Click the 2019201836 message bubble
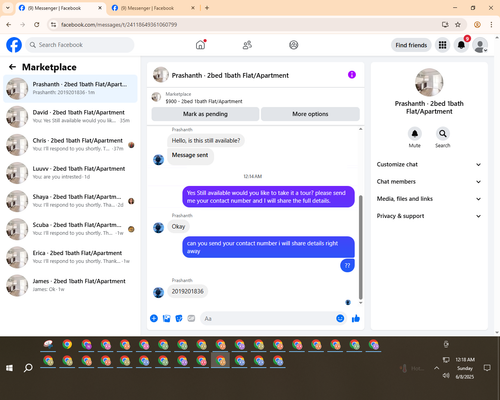Image resolution: width=500 pixels, height=400 pixels. [188, 291]
